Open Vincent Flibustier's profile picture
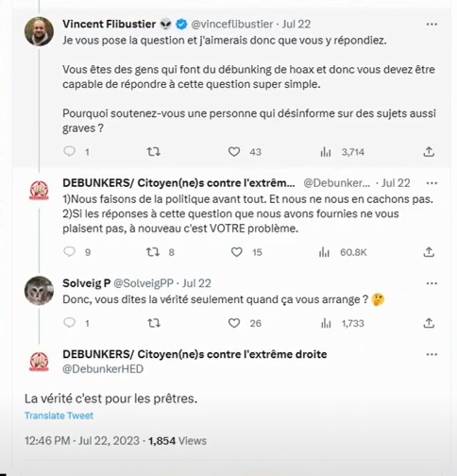 (39, 31)
